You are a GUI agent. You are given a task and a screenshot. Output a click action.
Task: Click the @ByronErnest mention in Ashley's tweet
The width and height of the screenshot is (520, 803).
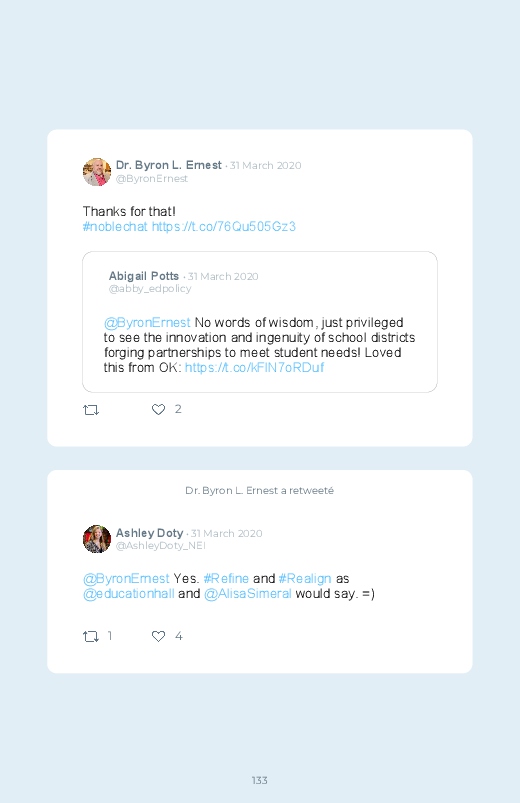tap(126, 579)
